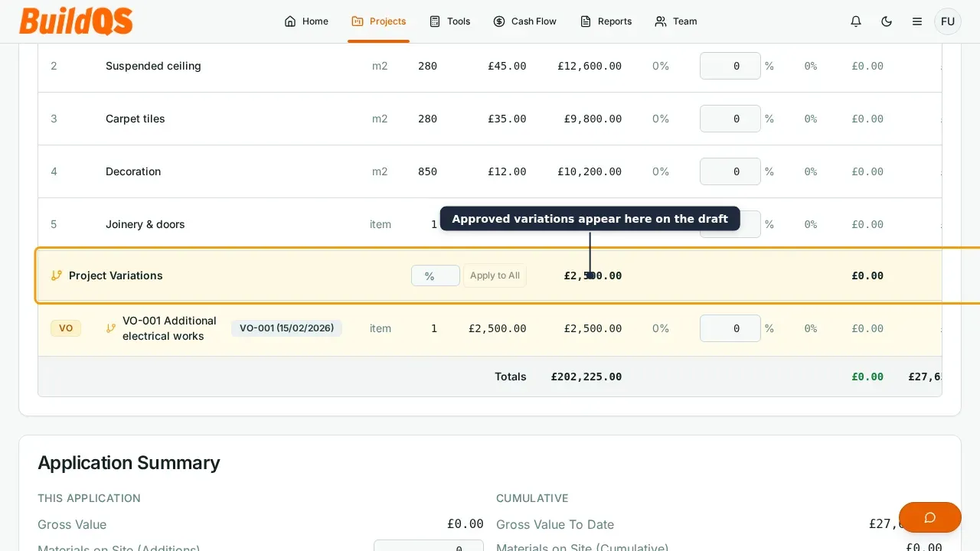Click the 'Totals' label
The image size is (980, 551).
tap(511, 377)
